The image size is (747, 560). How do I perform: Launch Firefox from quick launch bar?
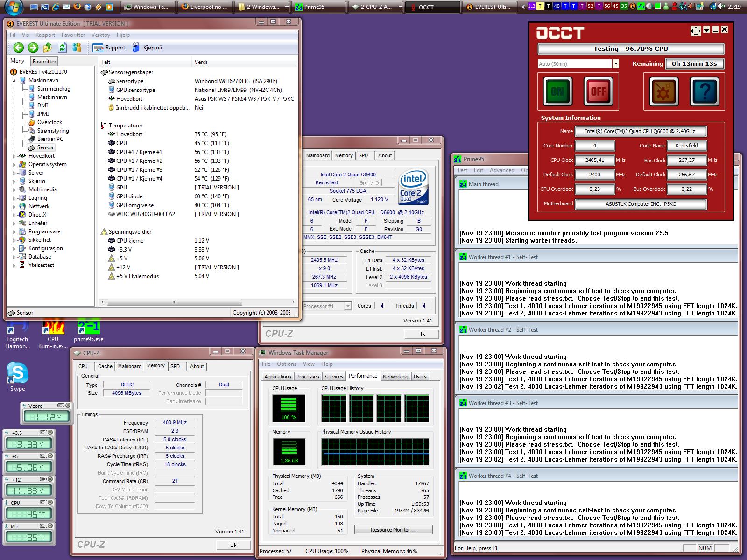(77, 7)
